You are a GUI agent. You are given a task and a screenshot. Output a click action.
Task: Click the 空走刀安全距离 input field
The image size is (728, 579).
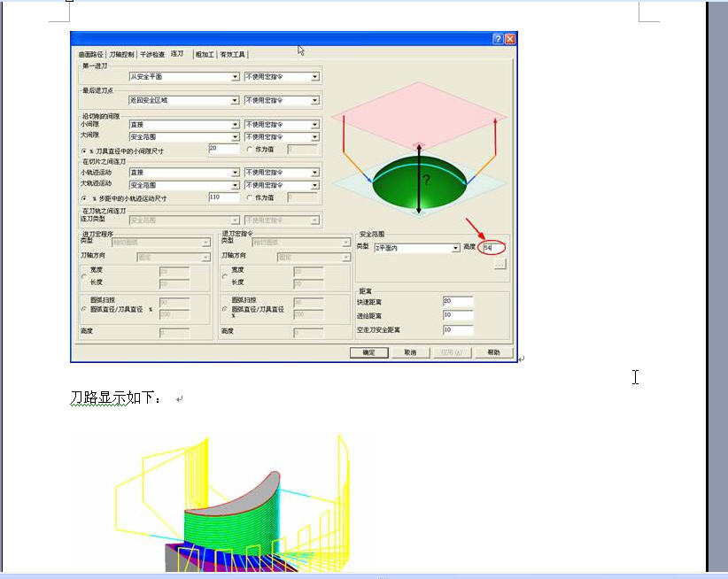(x=458, y=330)
